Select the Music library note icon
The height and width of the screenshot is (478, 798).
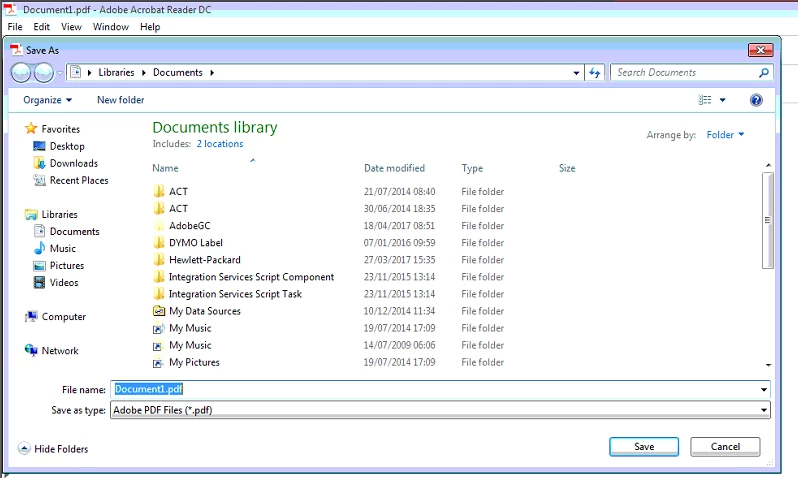39,248
